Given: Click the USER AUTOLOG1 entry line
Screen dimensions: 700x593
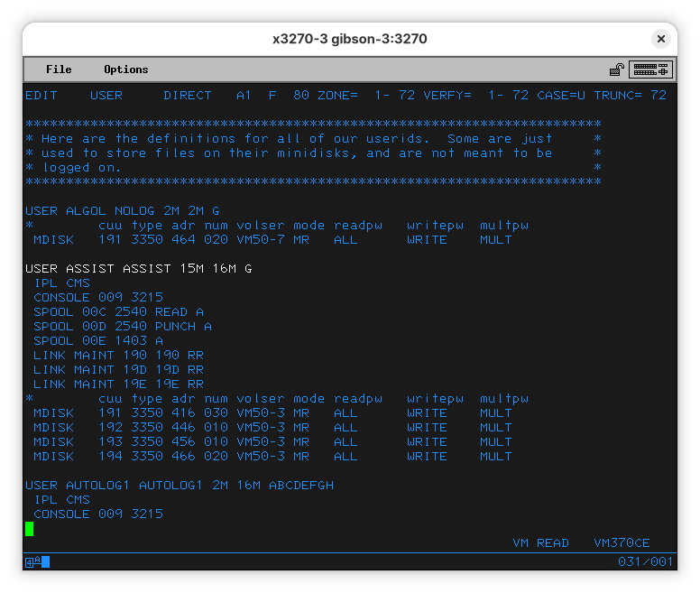Looking at the screenshot, I should click(179, 486).
